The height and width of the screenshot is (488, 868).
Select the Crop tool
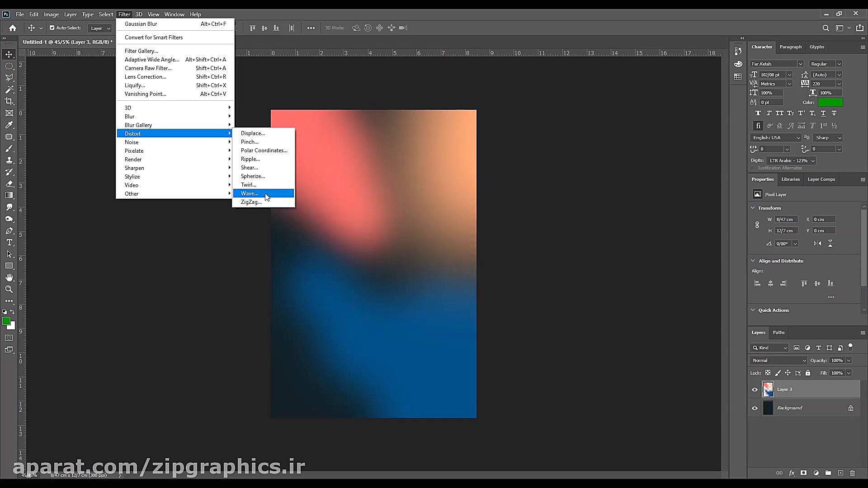tap(9, 101)
